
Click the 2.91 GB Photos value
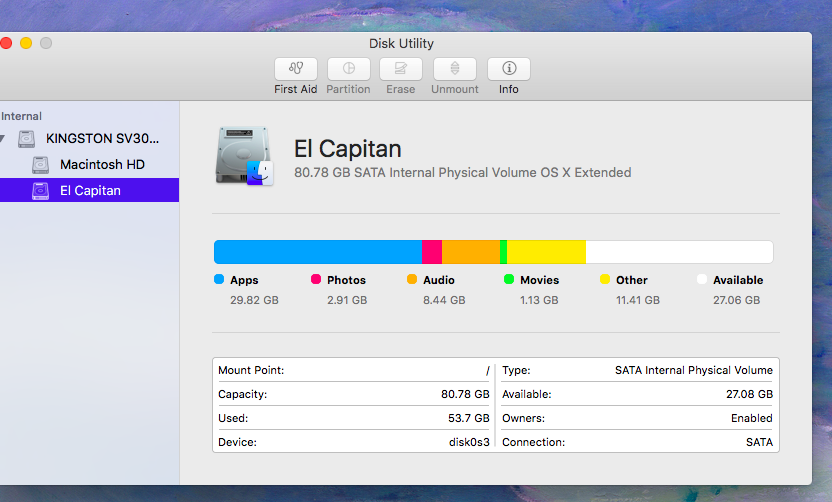tap(347, 300)
